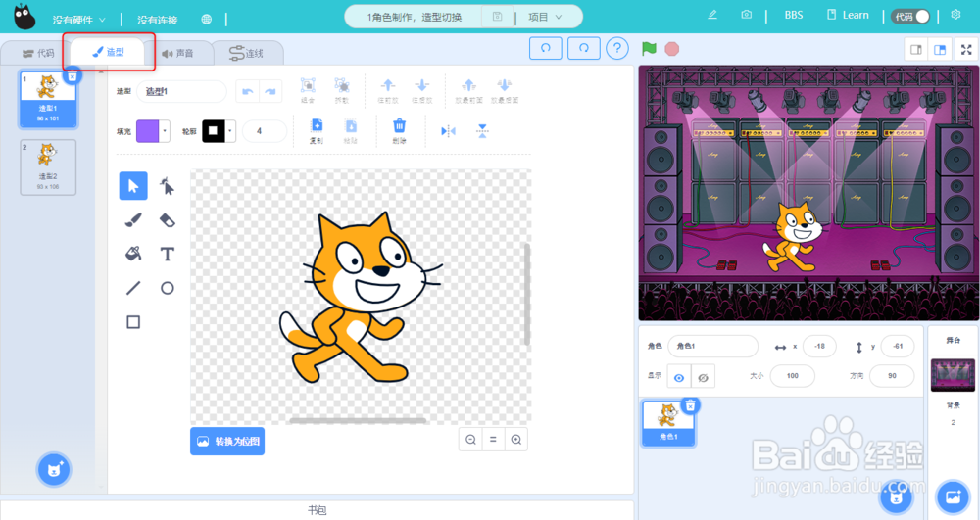Switch to the 造型 costumes tab
Screen dimensions: 980x520
click(x=109, y=53)
